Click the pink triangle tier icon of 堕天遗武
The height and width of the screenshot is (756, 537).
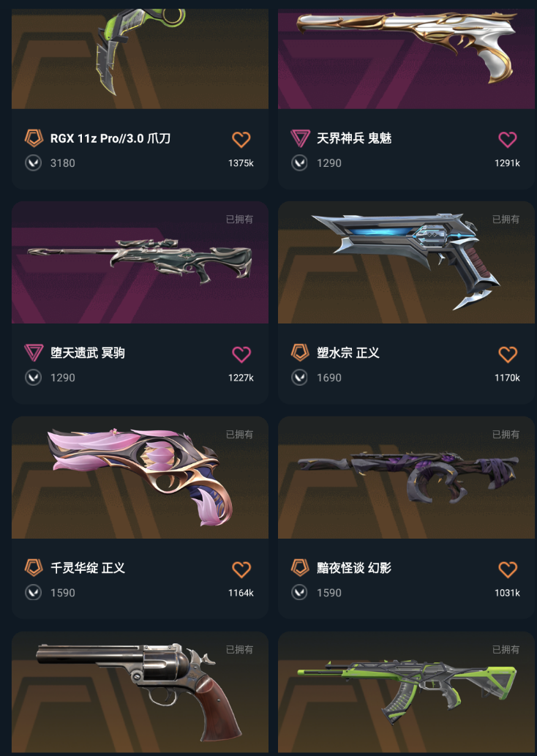pyautogui.click(x=34, y=353)
